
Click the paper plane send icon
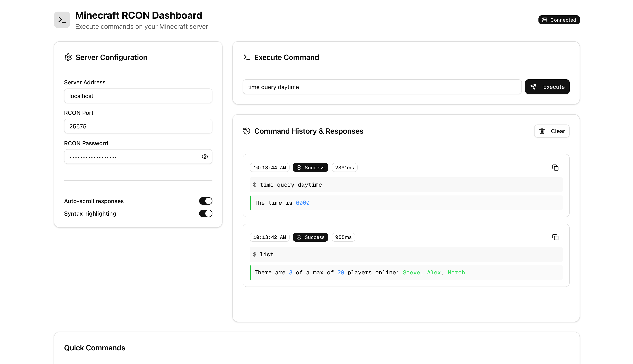(x=533, y=87)
